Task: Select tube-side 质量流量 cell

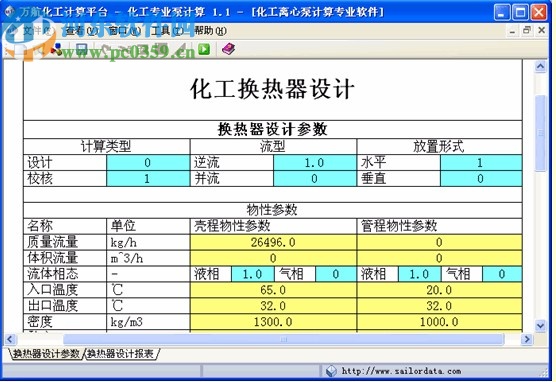Action: click(x=439, y=242)
